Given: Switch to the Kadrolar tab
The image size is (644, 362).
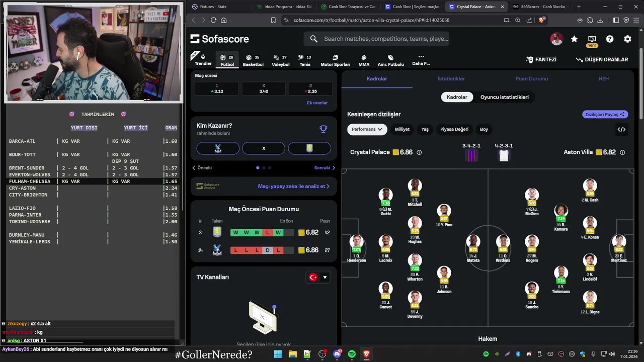Looking at the screenshot, I should coord(377,79).
